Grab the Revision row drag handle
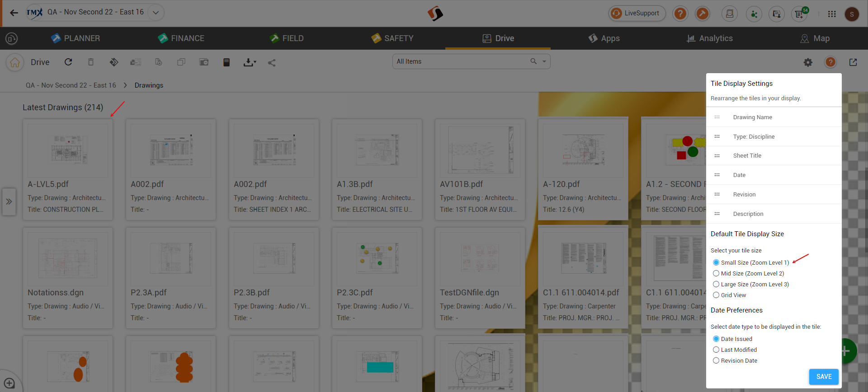This screenshot has width=868, height=392. (717, 194)
